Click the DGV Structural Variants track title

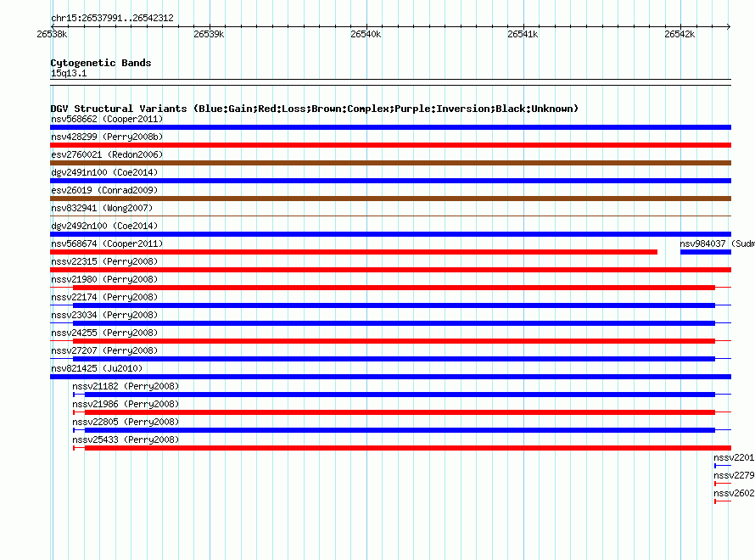click(x=315, y=109)
